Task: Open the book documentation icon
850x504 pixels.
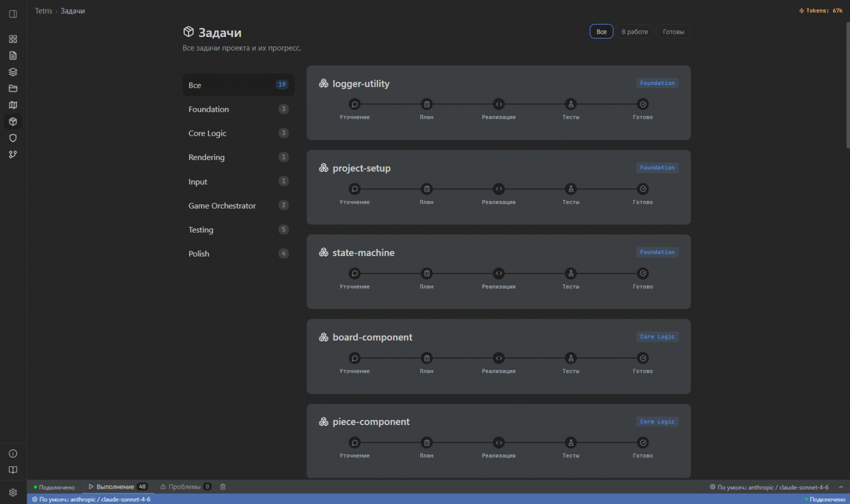Action: click(x=13, y=470)
